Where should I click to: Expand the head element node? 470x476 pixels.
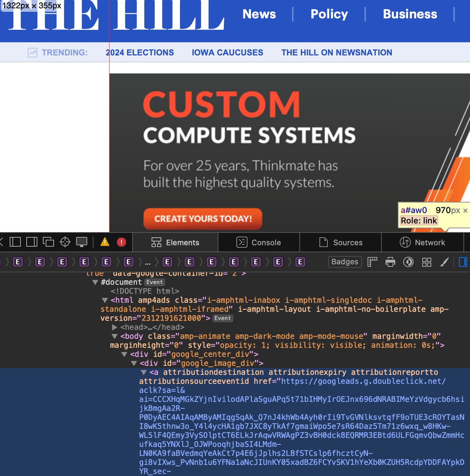(115, 327)
